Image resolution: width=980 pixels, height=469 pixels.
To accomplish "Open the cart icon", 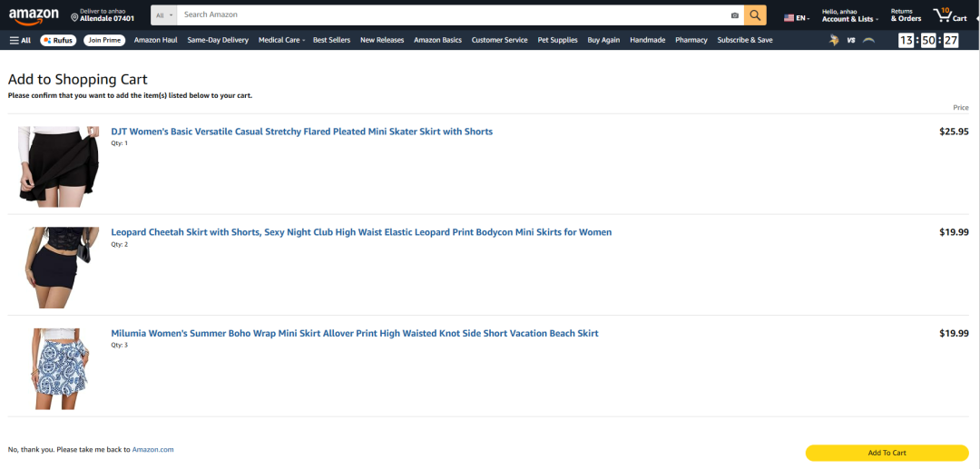I will [x=950, y=15].
